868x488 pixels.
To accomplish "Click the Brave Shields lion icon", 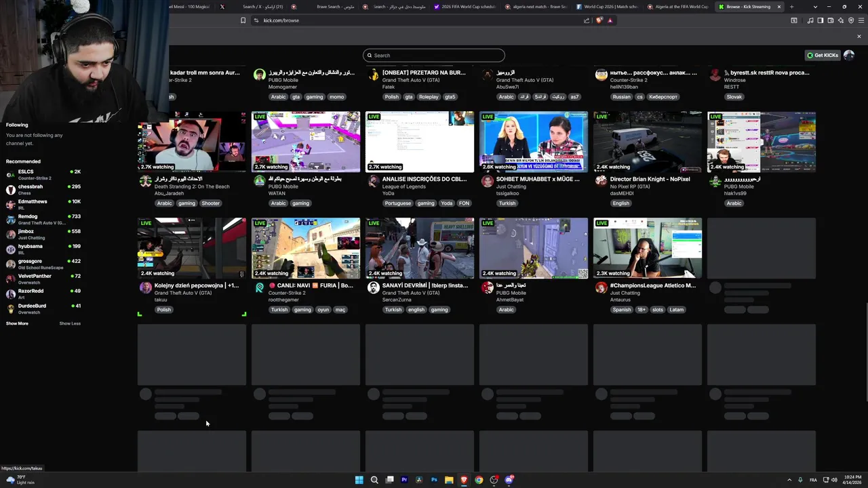I will point(599,20).
